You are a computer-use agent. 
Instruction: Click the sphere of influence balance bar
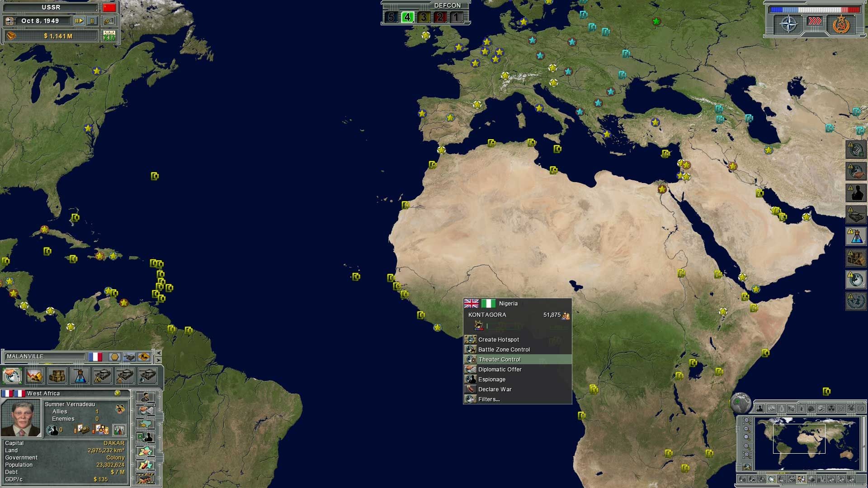pos(815,9)
